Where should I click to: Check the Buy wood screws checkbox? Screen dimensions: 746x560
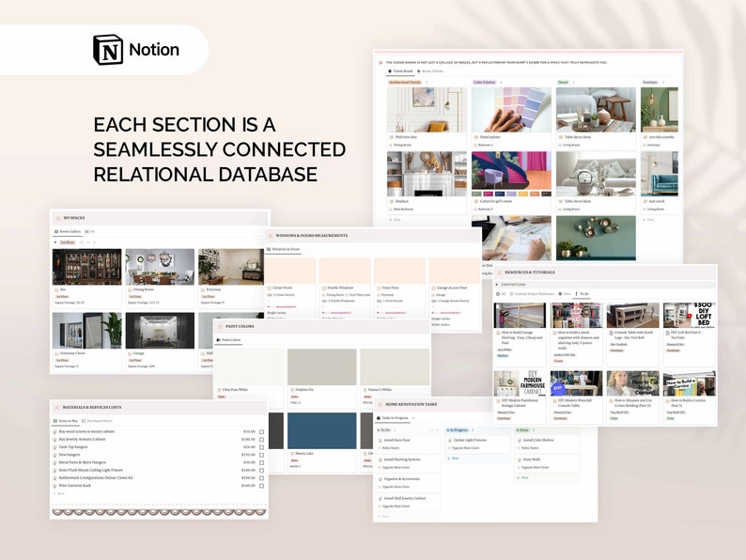(x=262, y=432)
